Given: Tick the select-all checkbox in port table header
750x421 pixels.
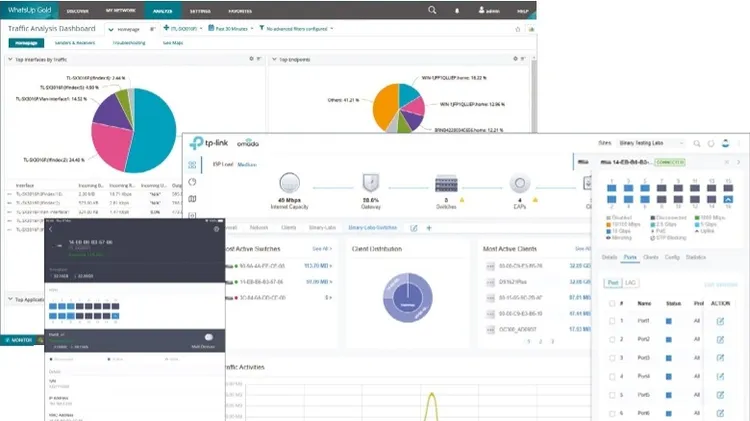Looking at the screenshot, I should [x=612, y=303].
